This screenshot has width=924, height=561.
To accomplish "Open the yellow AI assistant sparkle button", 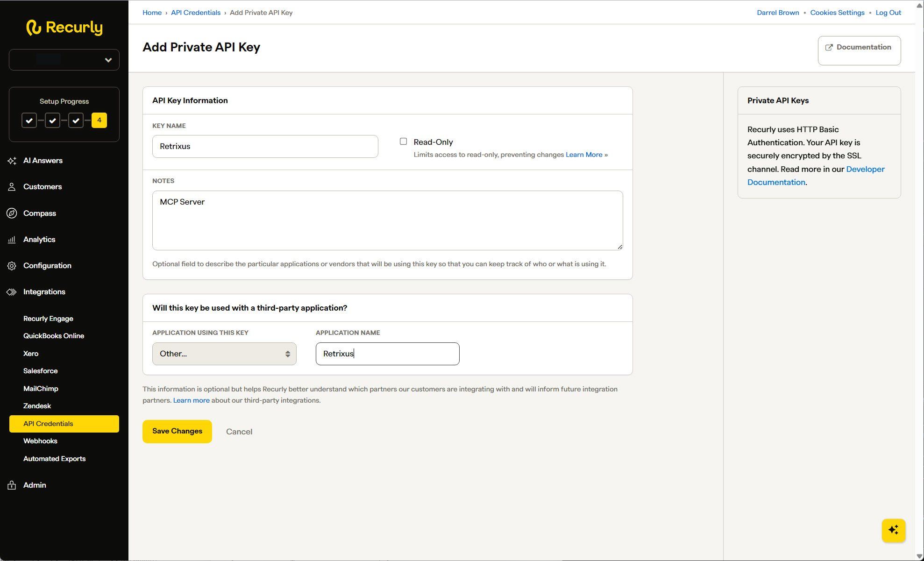I will (x=893, y=530).
